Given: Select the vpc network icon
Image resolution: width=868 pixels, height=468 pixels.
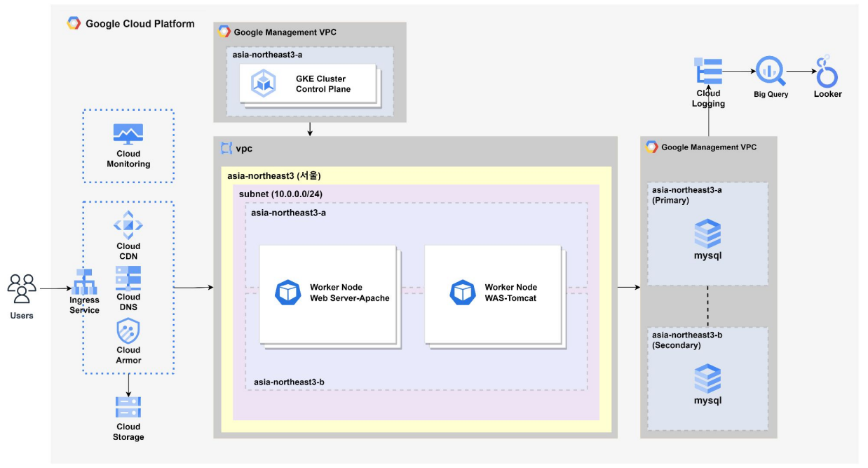Looking at the screenshot, I should click(226, 148).
